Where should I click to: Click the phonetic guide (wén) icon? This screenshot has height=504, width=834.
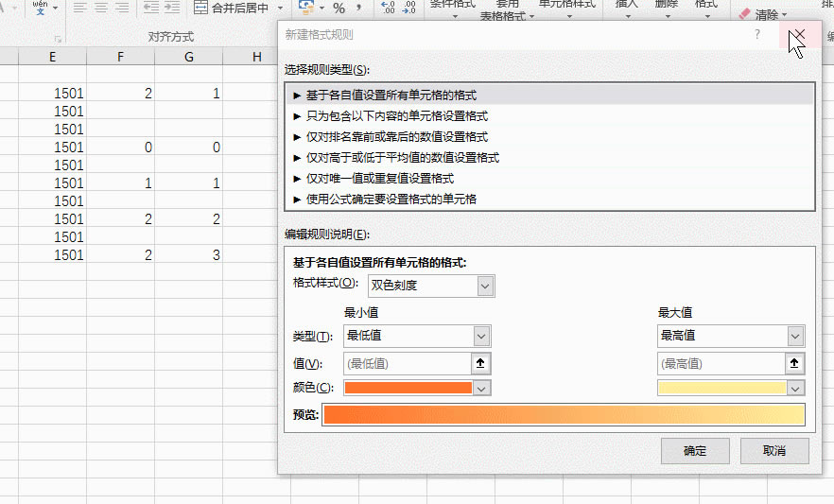point(41,7)
